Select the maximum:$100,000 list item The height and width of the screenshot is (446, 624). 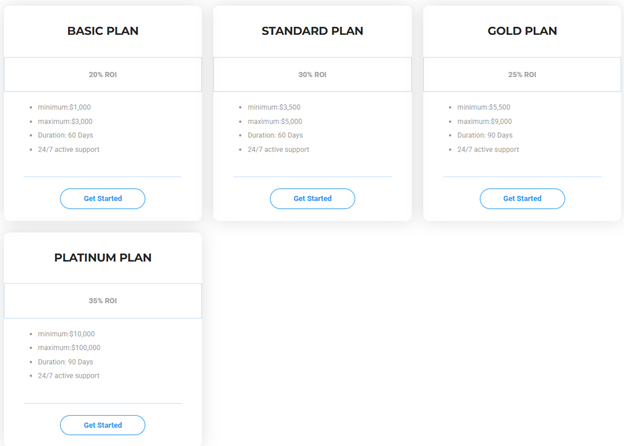click(x=69, y=348)
